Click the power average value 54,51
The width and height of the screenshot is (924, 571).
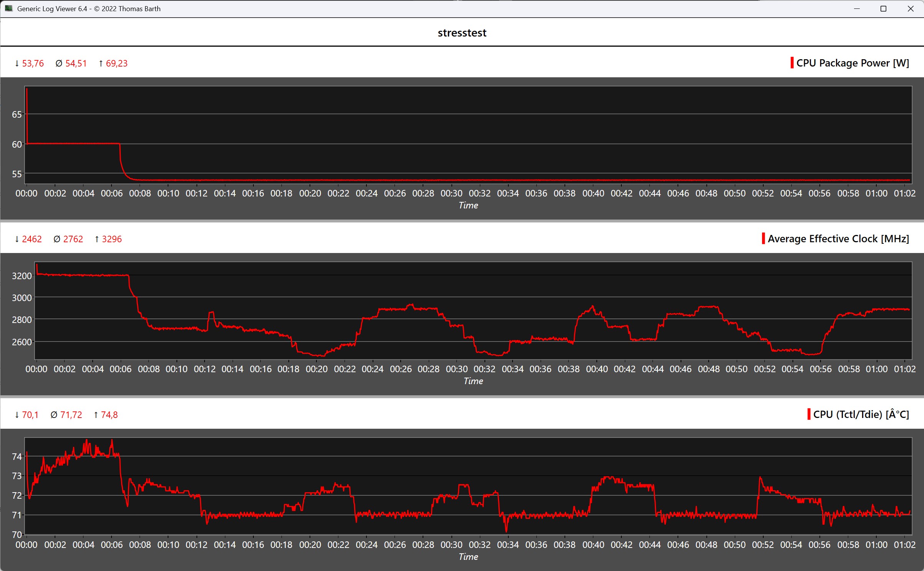(x=76, y=63)
